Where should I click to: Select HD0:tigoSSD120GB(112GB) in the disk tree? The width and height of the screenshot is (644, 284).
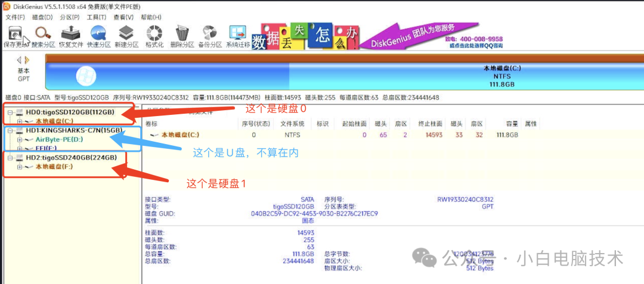[70, 112]
